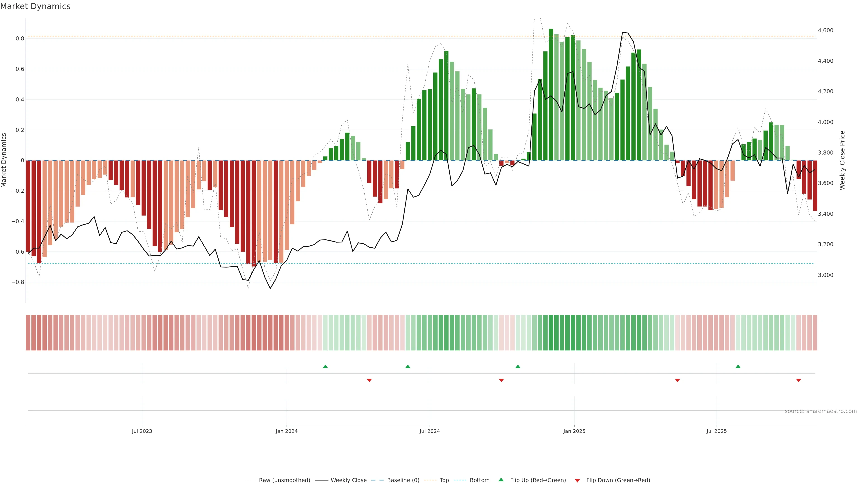The image size is (868, 488).
Task: Click the red flip-down marker before Jul 2025
Action: [678, 380]
